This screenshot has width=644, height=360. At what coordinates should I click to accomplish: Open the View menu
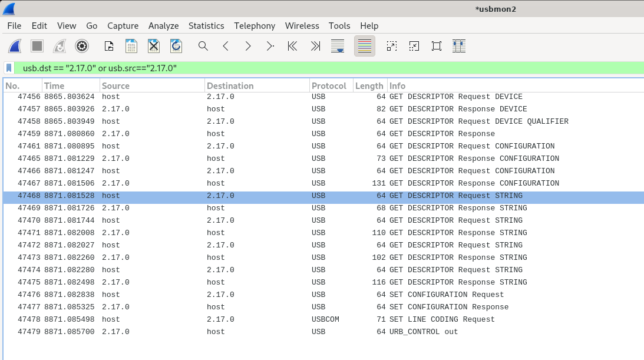67,26
